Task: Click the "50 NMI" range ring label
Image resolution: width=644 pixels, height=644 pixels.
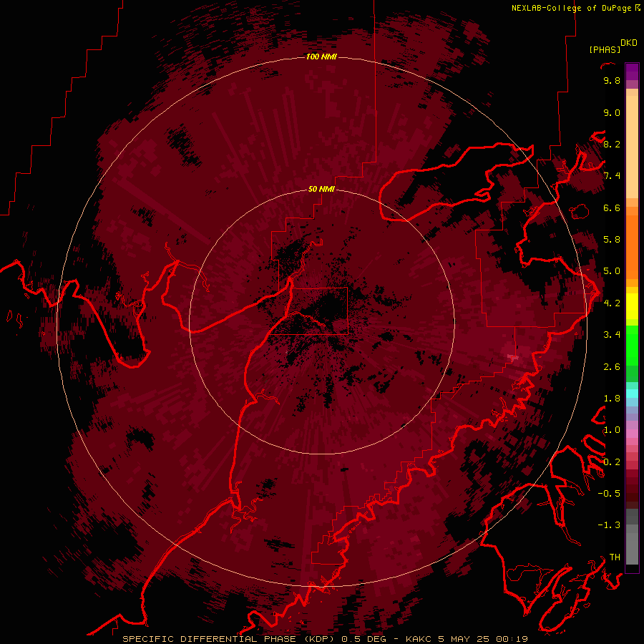Action: [x=321, y=189]
